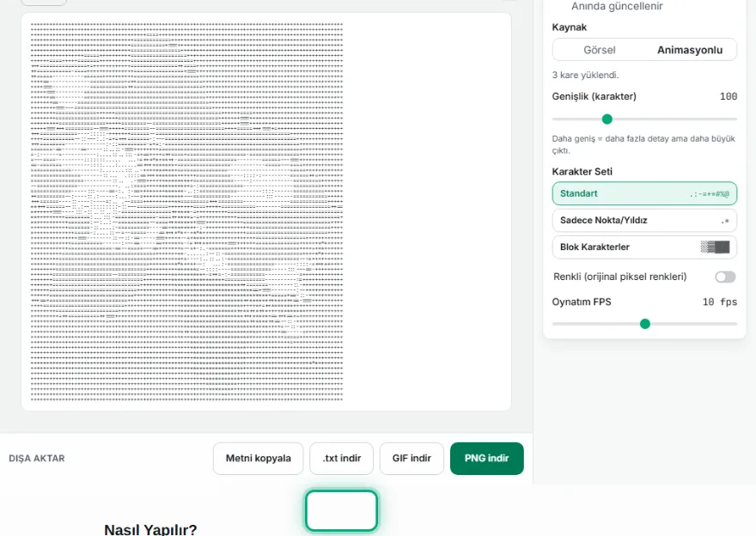Viewport: 756px width, 536px height.
Task: Click the Oynatım FPS slider handle
Action: tap(644, 324)
